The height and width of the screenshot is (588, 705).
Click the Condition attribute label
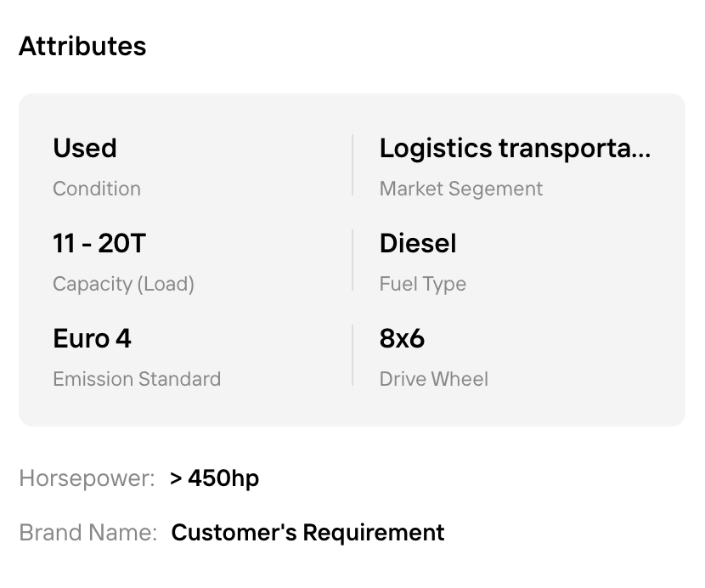(x=97, y=189)
